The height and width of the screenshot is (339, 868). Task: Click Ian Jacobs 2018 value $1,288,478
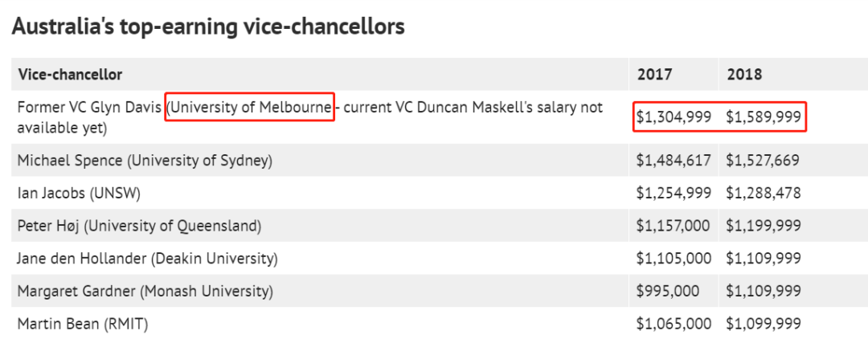tap(764, 194)
